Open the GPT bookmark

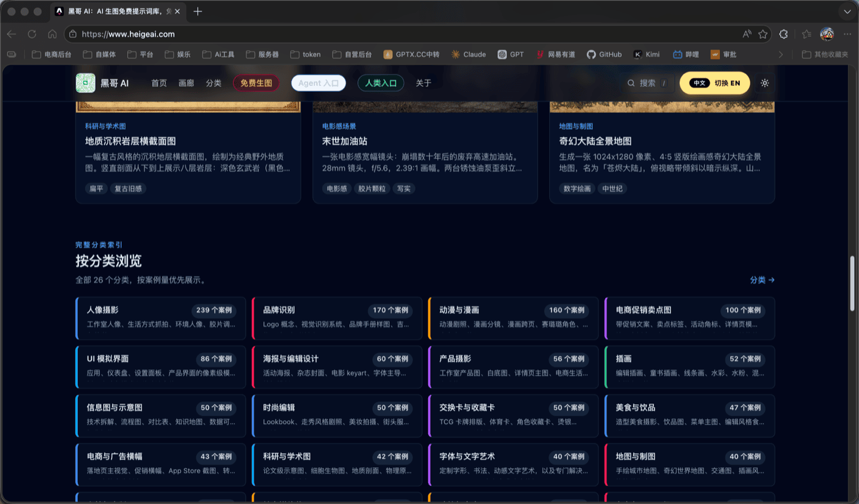(511, 54)
